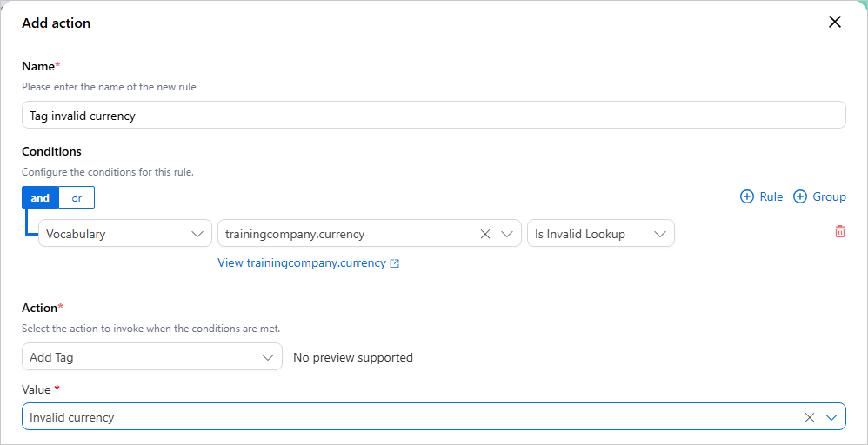Close the Add action dialog

(834, 22)
